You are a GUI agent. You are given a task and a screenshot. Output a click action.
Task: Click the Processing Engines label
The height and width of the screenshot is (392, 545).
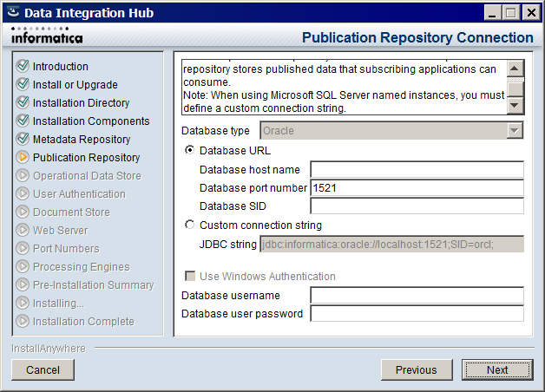(x=82, y=267)
